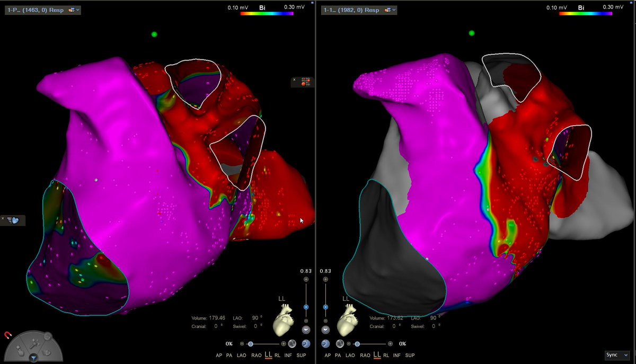Image resolution: width=636 pixels, height=364 pixels.
Task: Click left map transparency minus button
Action: [x=242, y=344]
